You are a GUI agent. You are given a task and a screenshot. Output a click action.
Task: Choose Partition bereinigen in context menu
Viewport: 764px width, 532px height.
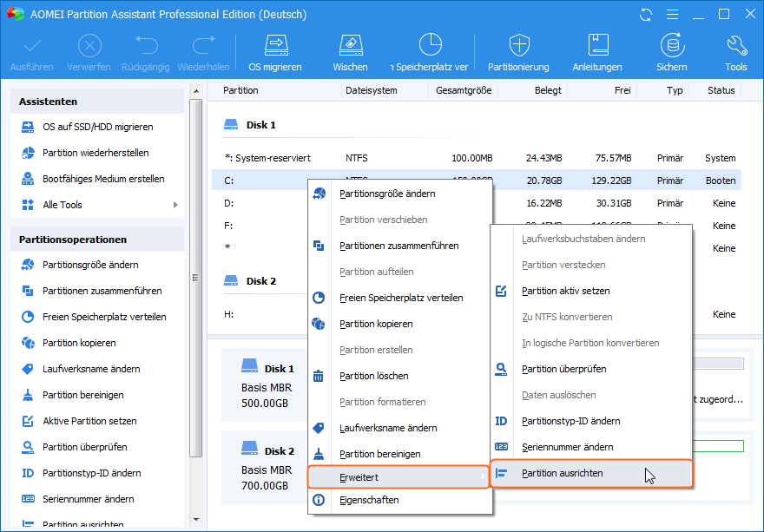tap(400, 454)
